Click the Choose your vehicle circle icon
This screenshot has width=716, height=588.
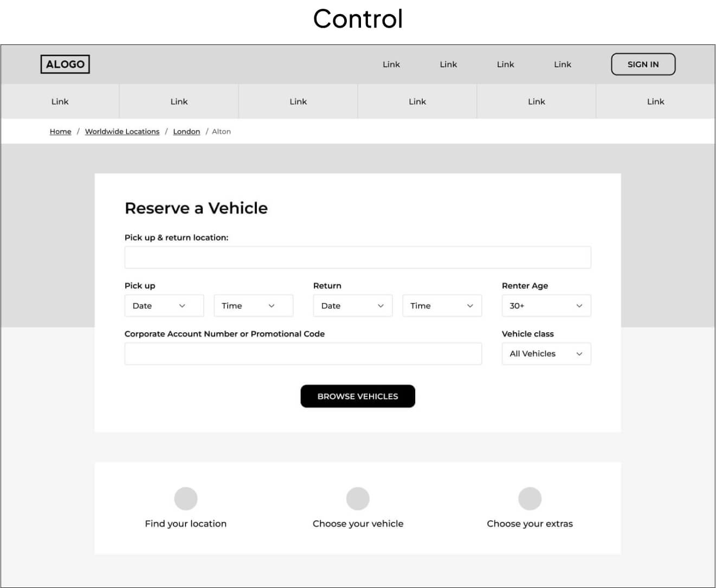click(x=358, y=499)
